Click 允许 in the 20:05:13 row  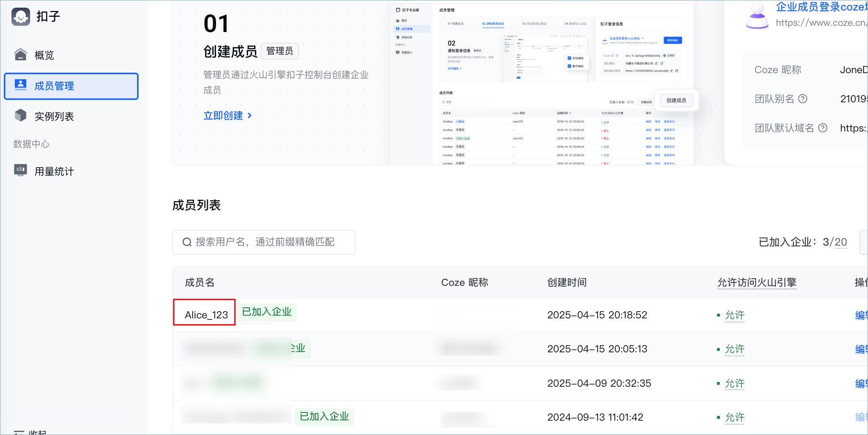coord(735,349)
